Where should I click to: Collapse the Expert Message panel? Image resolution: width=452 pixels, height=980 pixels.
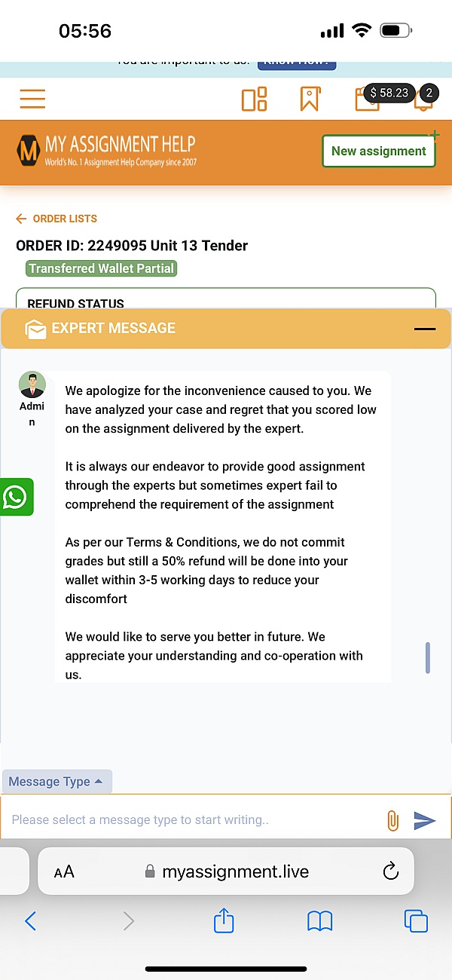[425, 329]
